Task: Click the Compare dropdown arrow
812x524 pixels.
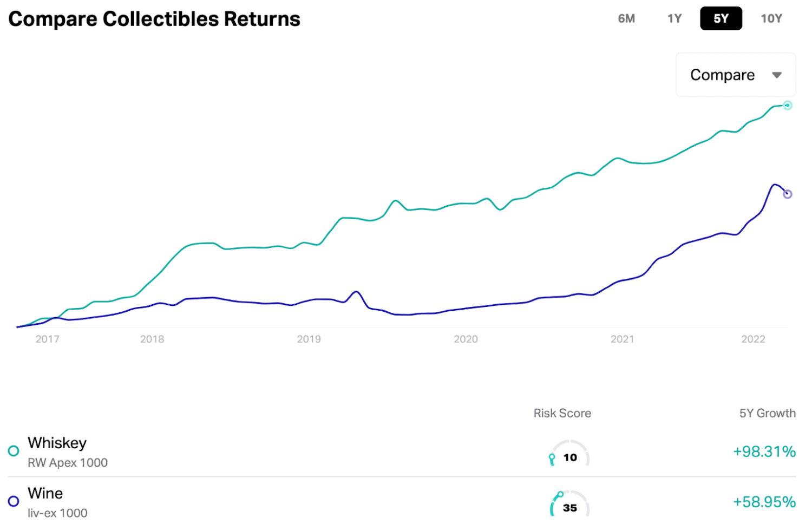Action: pos(777,75)
